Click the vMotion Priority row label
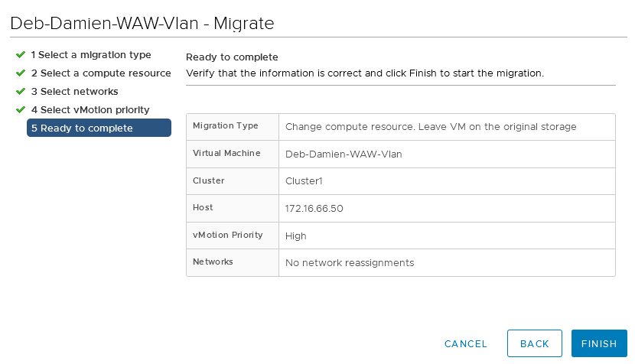The height and width of the screenshot is (364, 635). [x=228, y=236]
